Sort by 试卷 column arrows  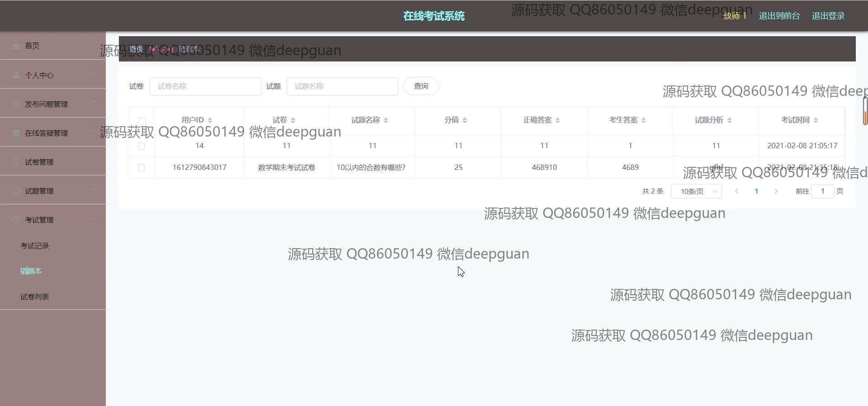coord(293,120)
